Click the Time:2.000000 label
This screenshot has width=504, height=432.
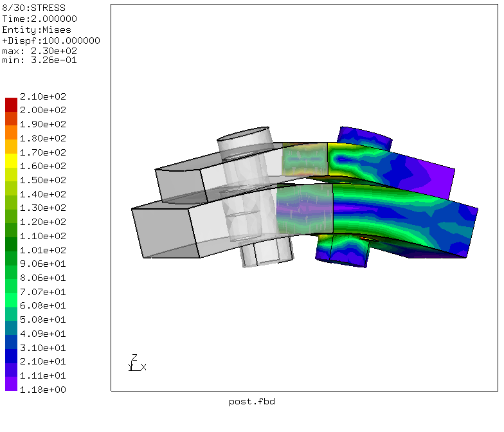(x=40, y=19)
